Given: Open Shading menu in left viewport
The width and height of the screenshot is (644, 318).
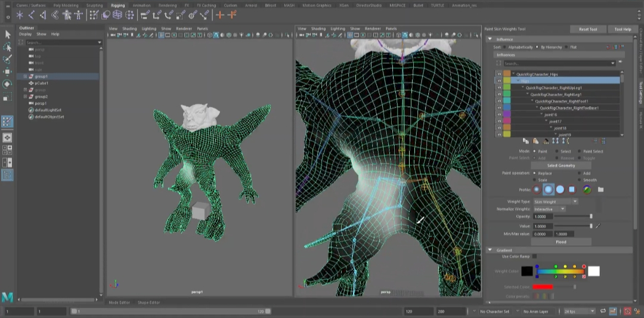Looking at the screenshot, I should click(x=129, y=29).
